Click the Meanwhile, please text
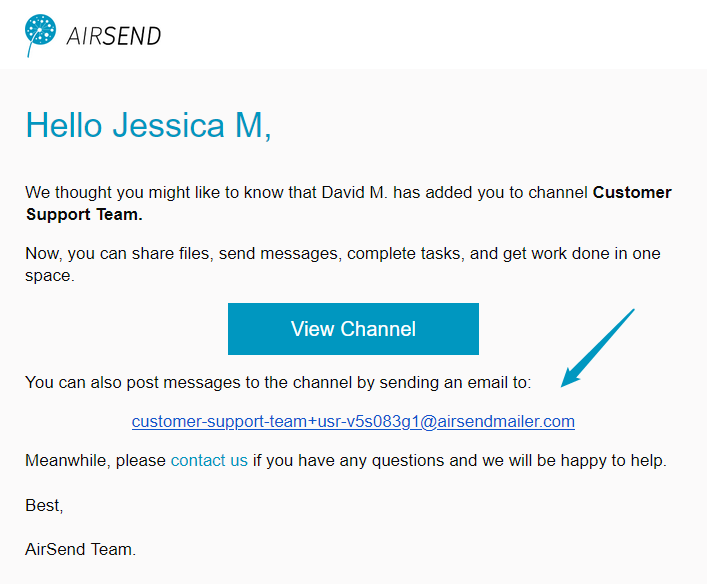 96,460
